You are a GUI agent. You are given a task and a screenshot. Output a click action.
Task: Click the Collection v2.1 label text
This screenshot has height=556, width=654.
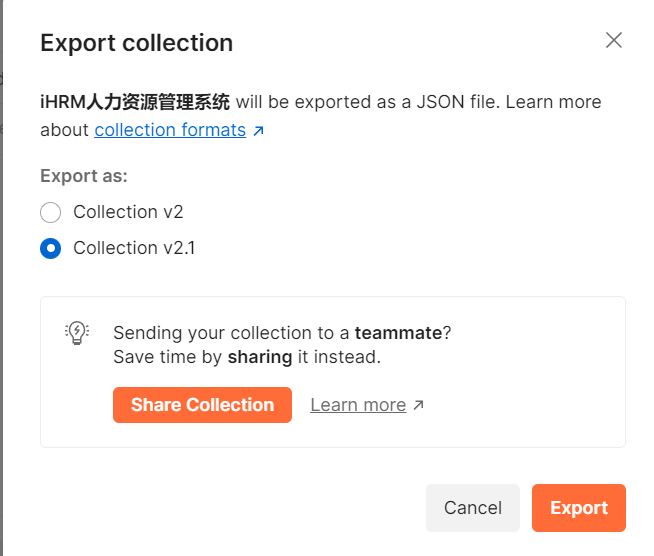pyautogui.click(x=134, y=248)
